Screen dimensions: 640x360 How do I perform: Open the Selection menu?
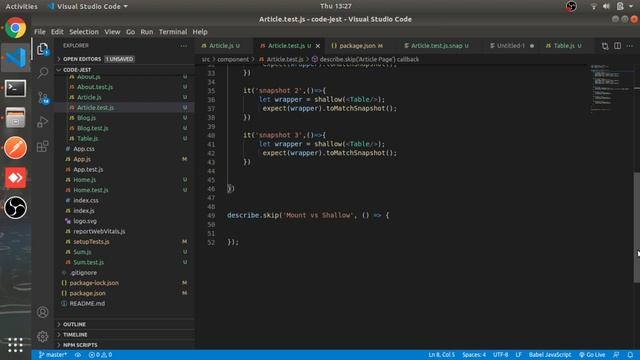(x=84, y=32)
